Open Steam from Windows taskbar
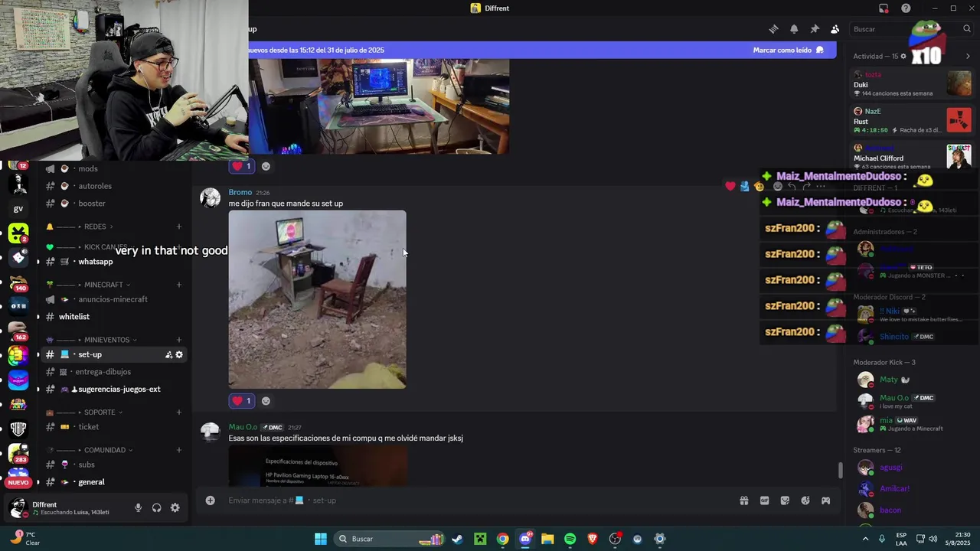980x551 pixels. click(x=457, y=539)
